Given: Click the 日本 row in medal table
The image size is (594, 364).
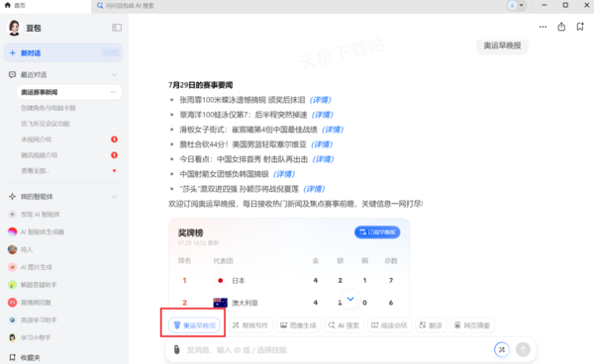Looking at the screenshot, I should (x=289, y=280).
